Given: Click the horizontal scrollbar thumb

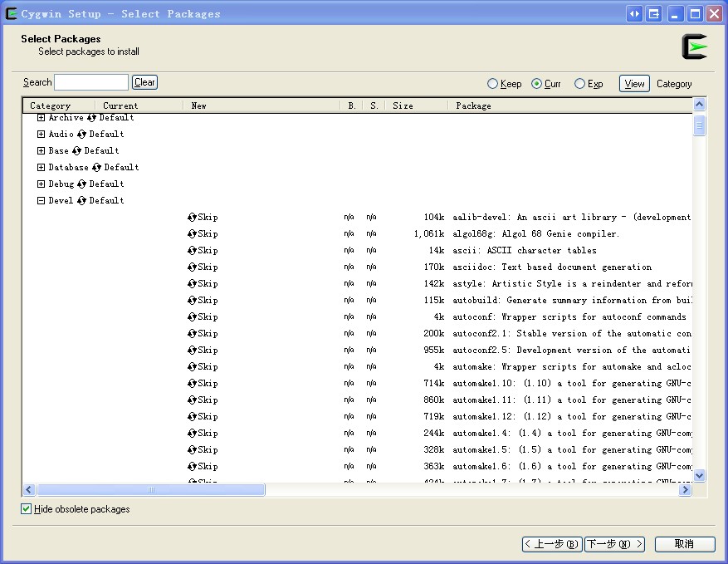Looking at the screenshot, I should [150, 490].
